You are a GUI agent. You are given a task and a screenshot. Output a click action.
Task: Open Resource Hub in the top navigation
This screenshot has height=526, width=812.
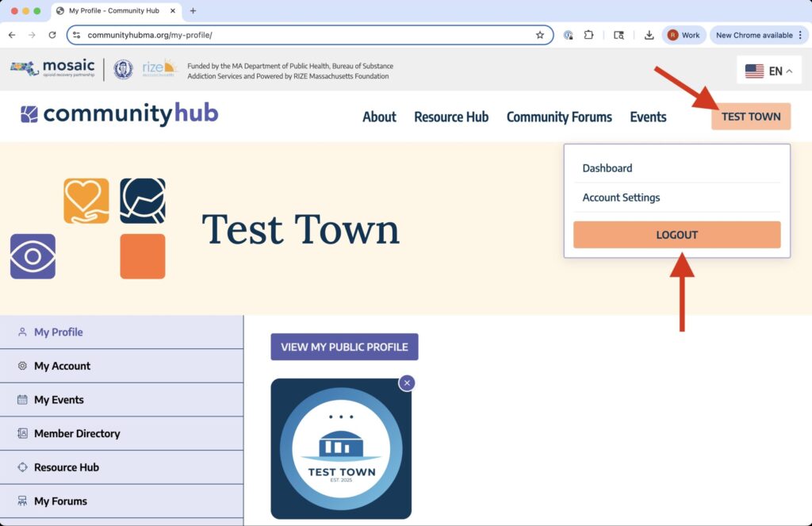coord(451,117)
